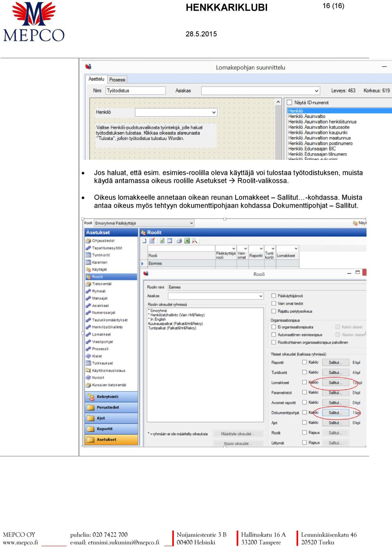Image resolution: width=392 pixels, height=547 pixels.
Task: Check the Vain omat tiedot checkbox
Action: pos(274,303)
